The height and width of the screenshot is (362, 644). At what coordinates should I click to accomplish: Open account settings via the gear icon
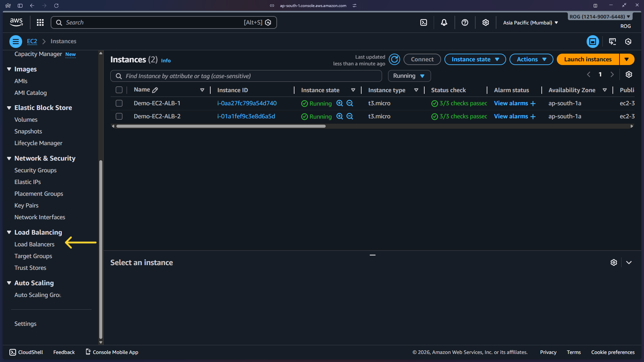click(485, 22)
